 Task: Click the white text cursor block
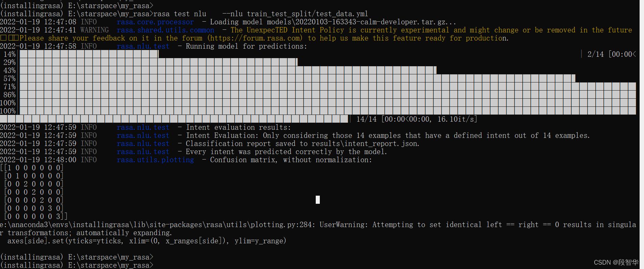[x=318, y=200]
